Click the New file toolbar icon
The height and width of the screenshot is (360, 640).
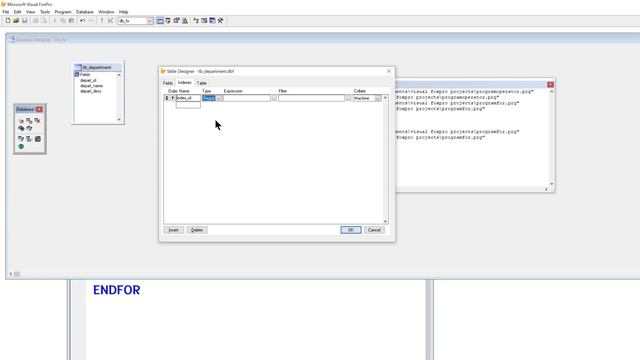(8, 20)
